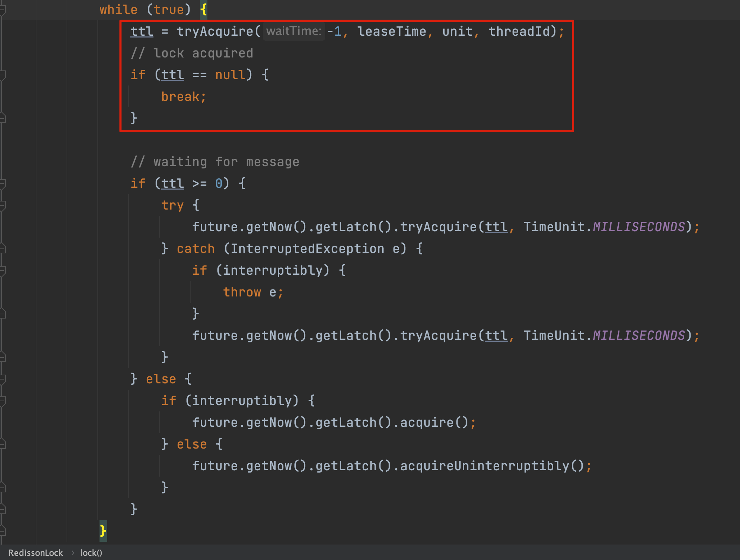Collapse the fold marker beside if (ttl >= 0)

pos(2,184)
